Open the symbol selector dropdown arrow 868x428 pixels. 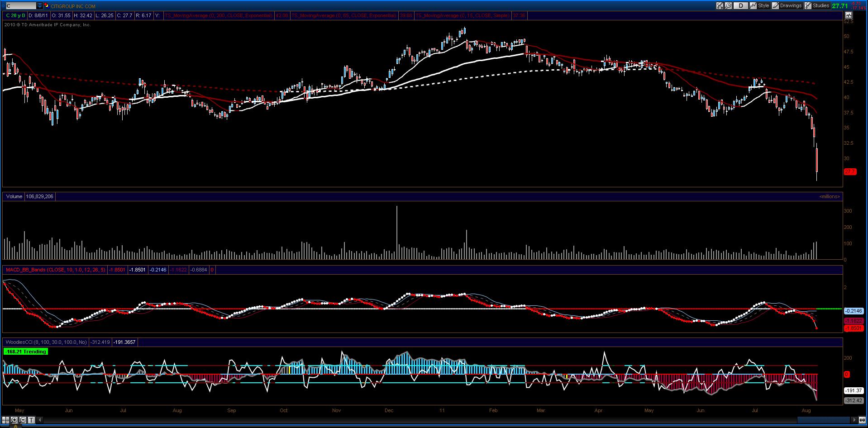pos(39,6)
